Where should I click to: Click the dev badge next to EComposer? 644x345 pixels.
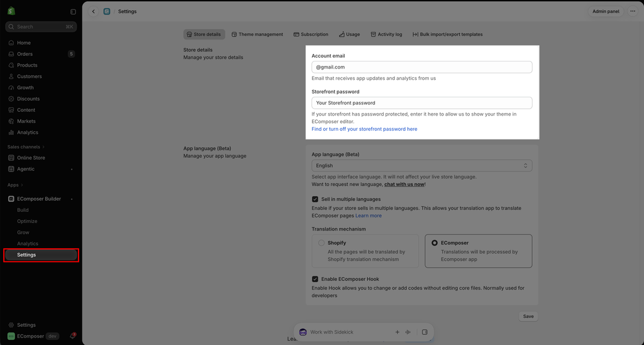(53, 336)
